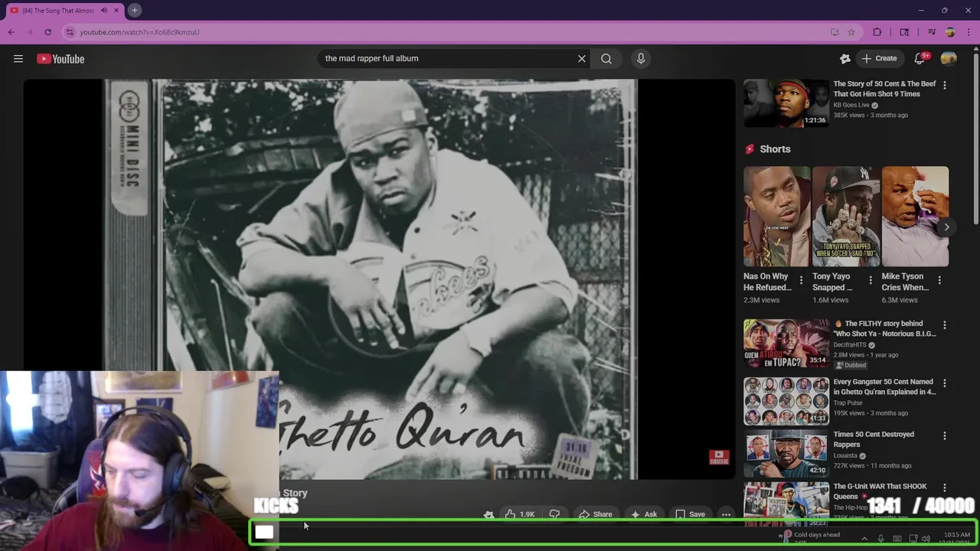Open Story of 50 Cent thumbnail

786,103
